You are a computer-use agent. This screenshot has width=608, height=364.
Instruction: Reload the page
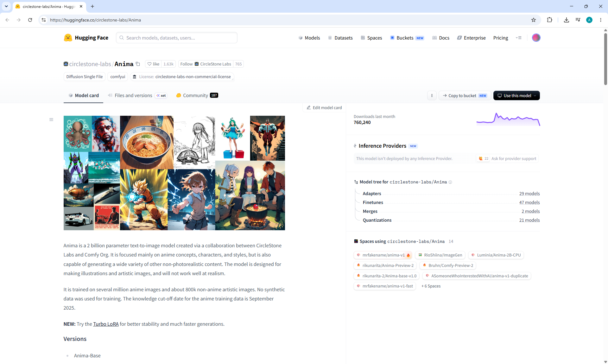point(30,20)
